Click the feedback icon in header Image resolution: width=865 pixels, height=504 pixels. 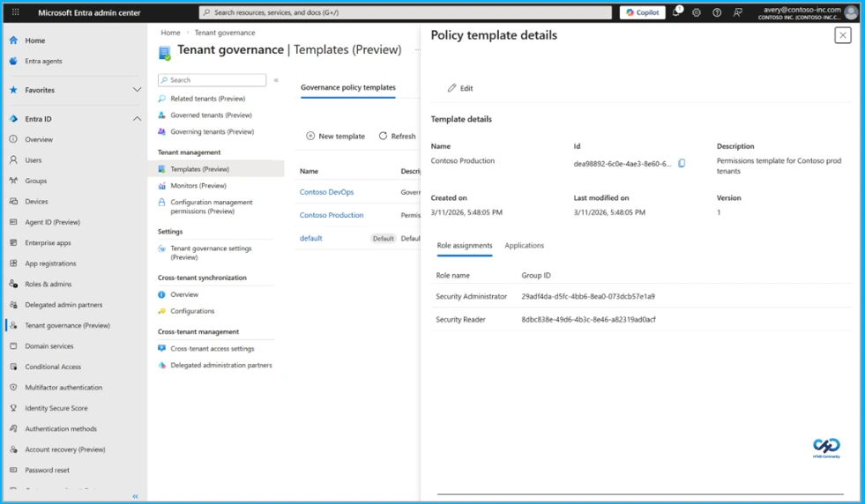[737, 12]
